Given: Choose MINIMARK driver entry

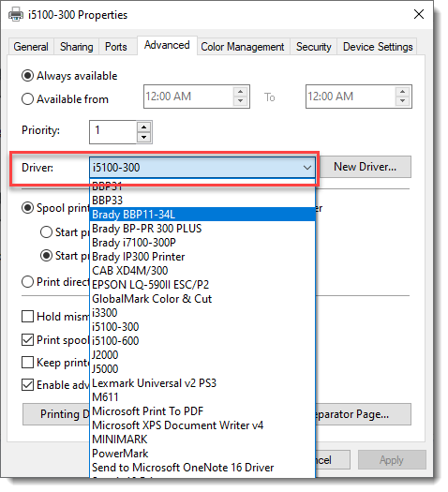Looking at the screenshot, I should click(202, 440).
